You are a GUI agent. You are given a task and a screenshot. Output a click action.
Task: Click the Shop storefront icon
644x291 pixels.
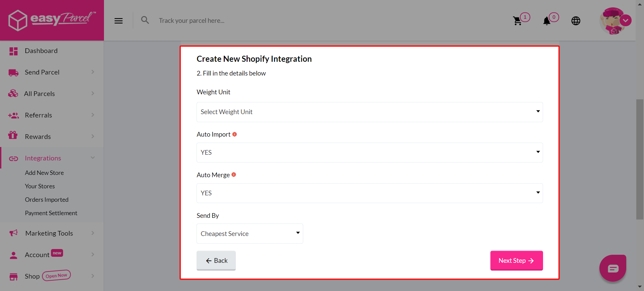[13, 277]
